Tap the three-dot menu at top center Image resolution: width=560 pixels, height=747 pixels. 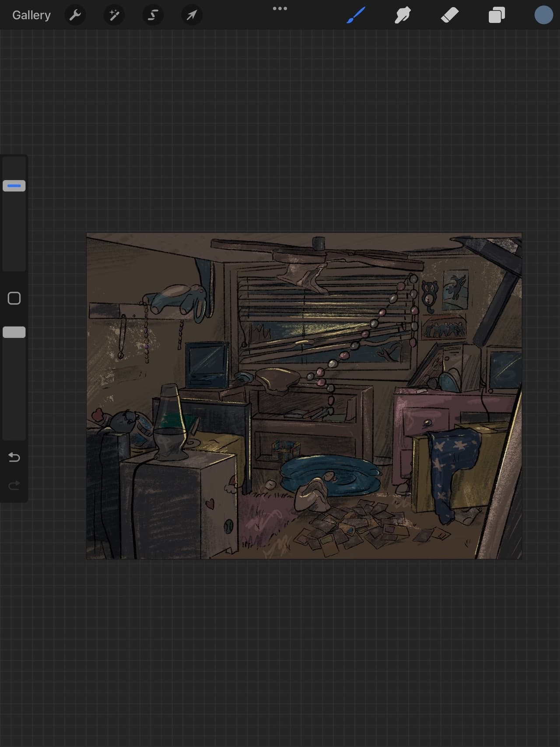[x=280, y=8]
